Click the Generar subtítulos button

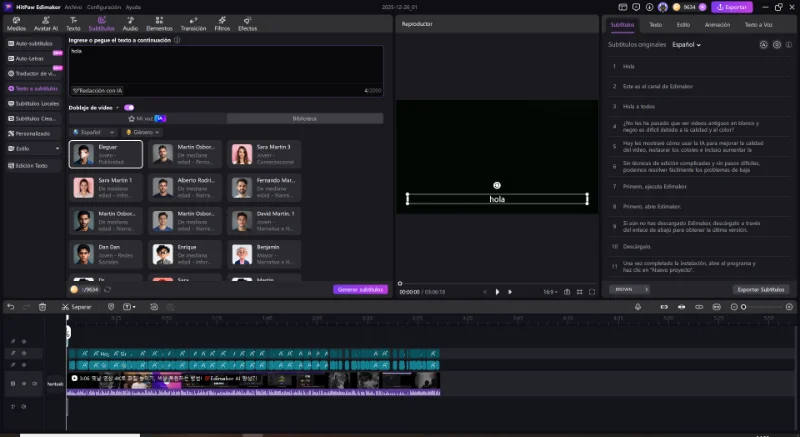(359, 289)
